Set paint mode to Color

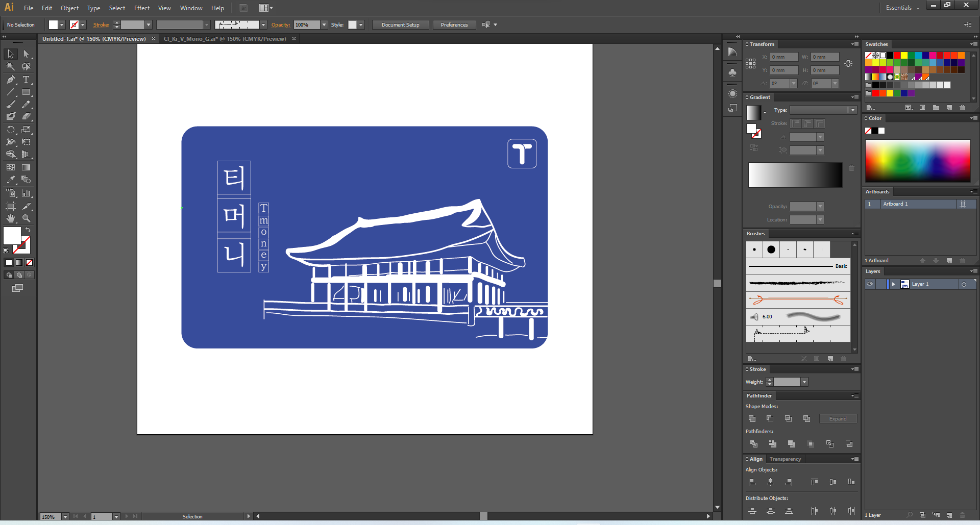click(9, 262)
